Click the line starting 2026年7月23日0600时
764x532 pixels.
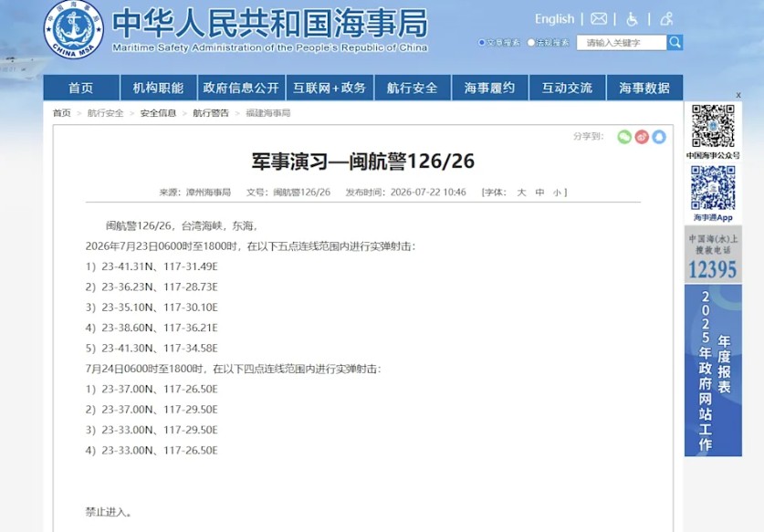pos(250,246)
